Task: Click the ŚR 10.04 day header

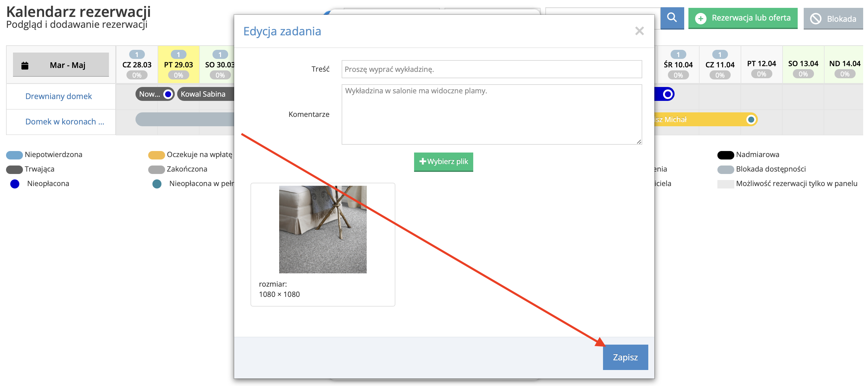Action: coord(678,65)
